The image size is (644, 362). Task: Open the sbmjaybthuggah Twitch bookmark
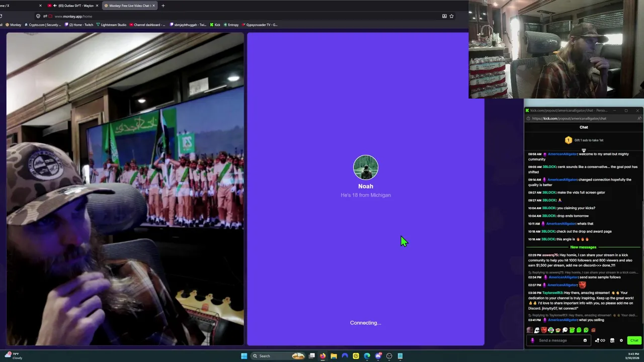pos(188,25)
